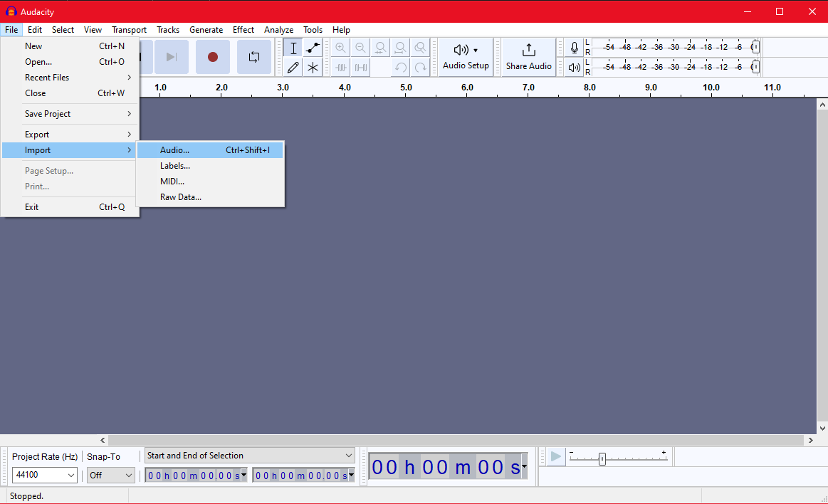Choose MIDI... in Import submenu

[x=210, y=182]
